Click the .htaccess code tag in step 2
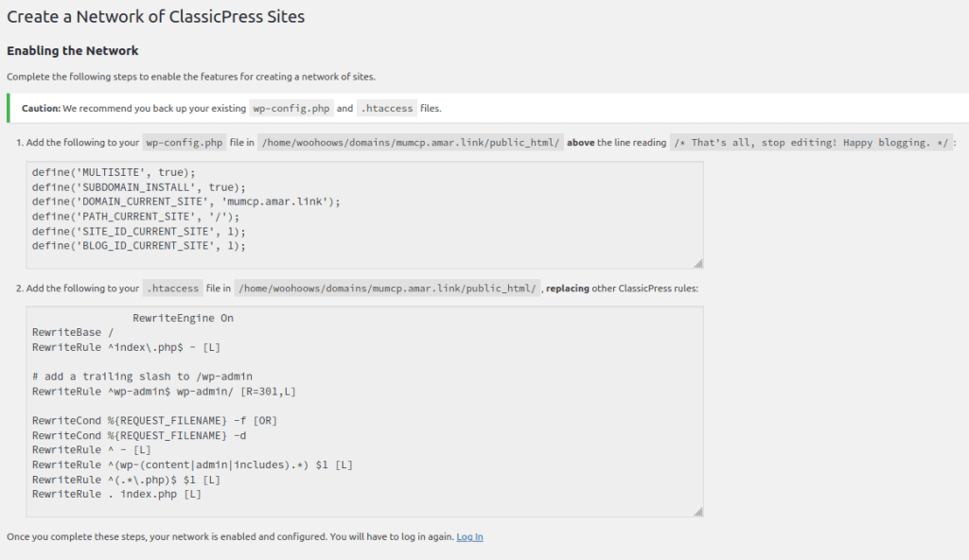 tap(173, 288)
